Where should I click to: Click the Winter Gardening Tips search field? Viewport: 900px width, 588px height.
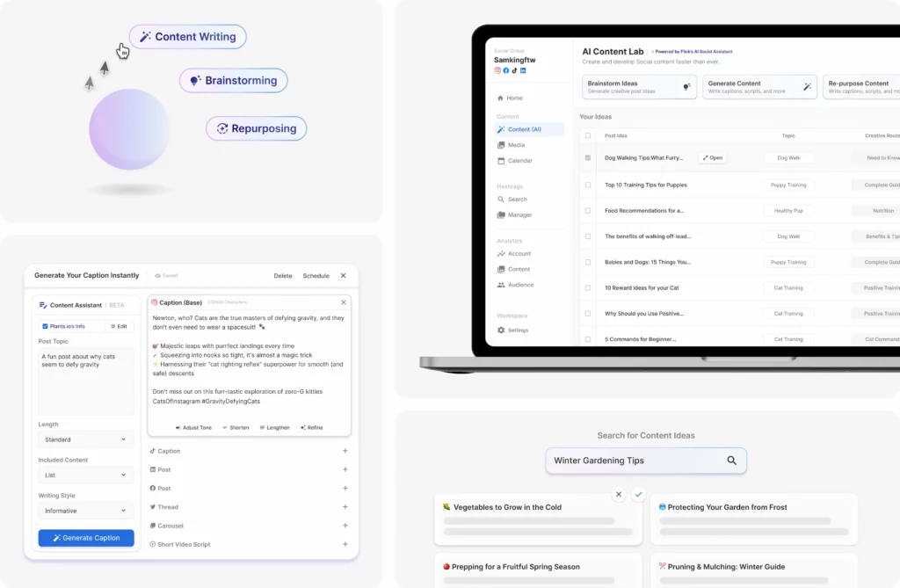[x=633, y=461]
